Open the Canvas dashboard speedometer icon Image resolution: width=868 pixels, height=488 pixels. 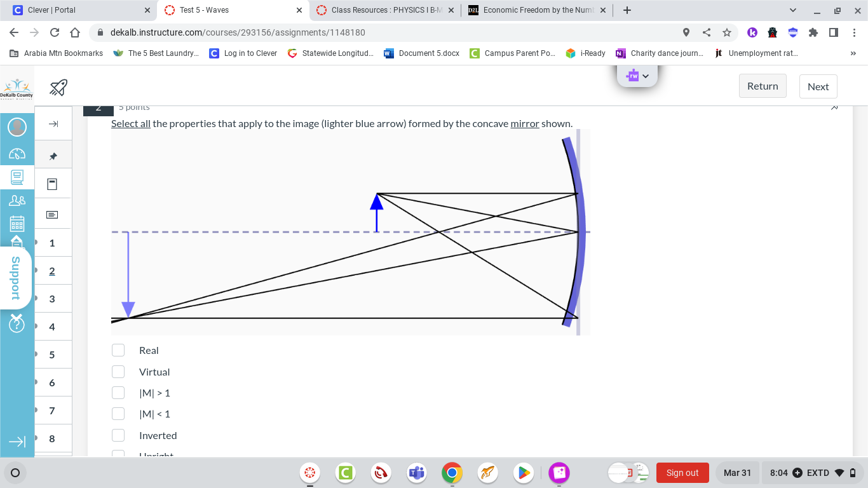[17, 154]
